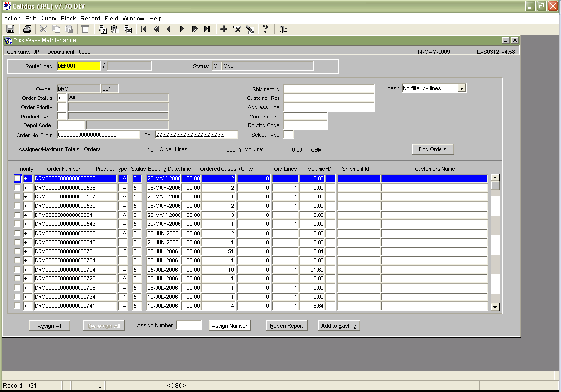Viewport: 561px width, 392px height.
Task: Jump to the first record
Action: [x=144, y=29]
